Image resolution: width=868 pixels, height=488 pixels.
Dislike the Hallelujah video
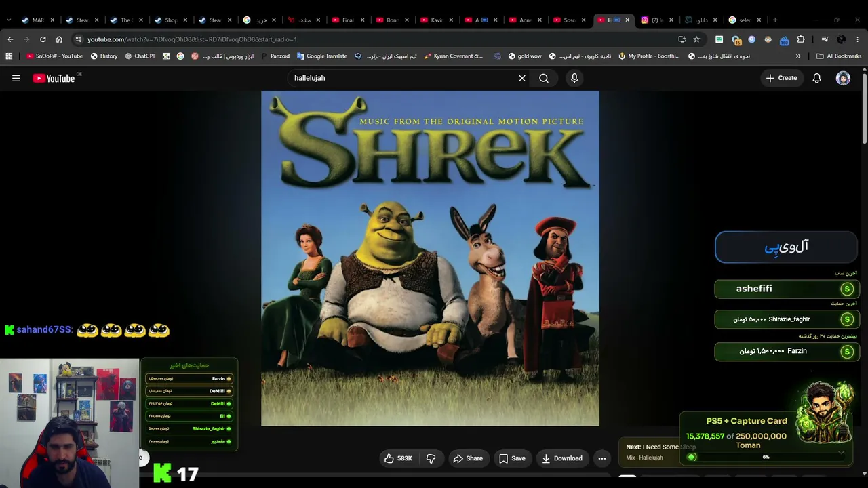point(431,458)
